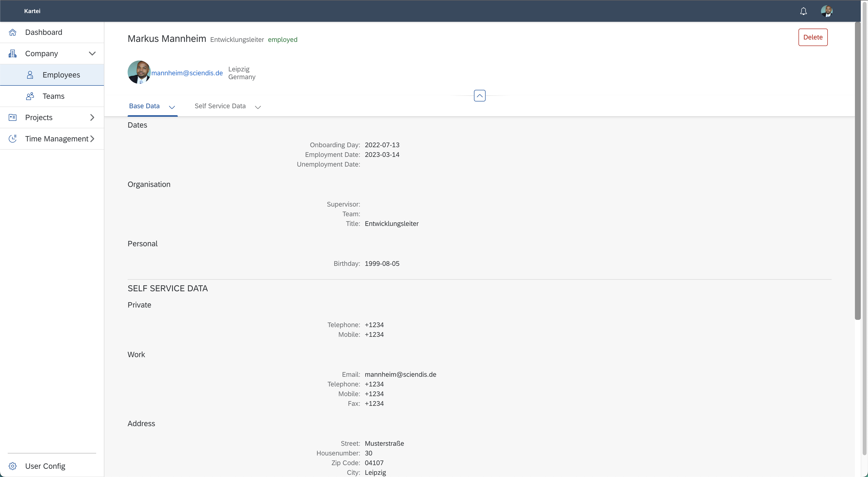Click the Dashboard home icon
This screenshot has width=868, height=477.
[12, 32]
